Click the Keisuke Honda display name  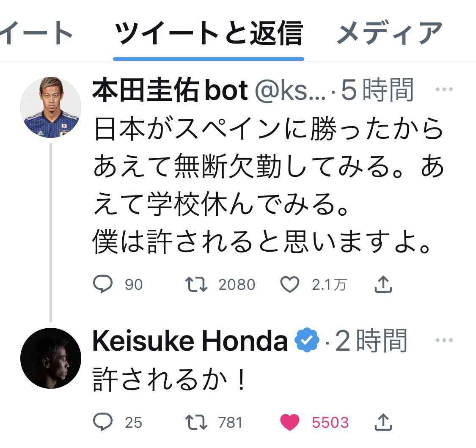[190, 342]
